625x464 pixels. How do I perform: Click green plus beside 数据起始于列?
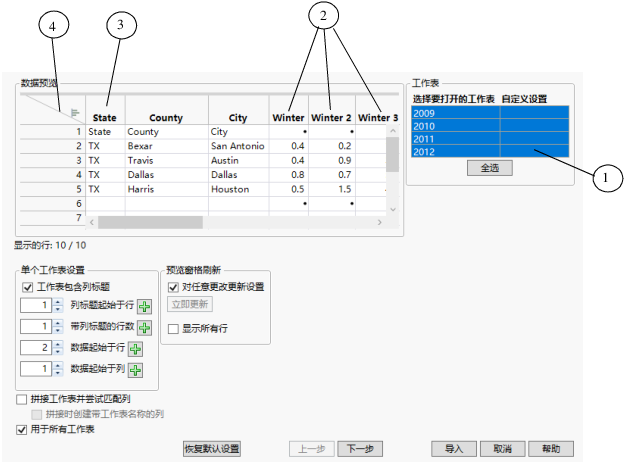(x=136, y=370)
